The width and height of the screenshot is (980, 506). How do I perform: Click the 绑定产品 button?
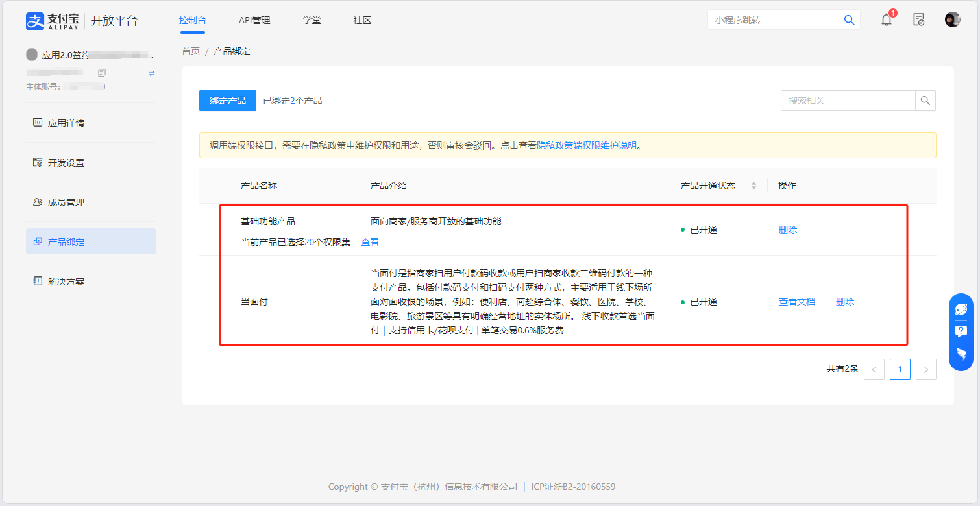pos(227,101)
